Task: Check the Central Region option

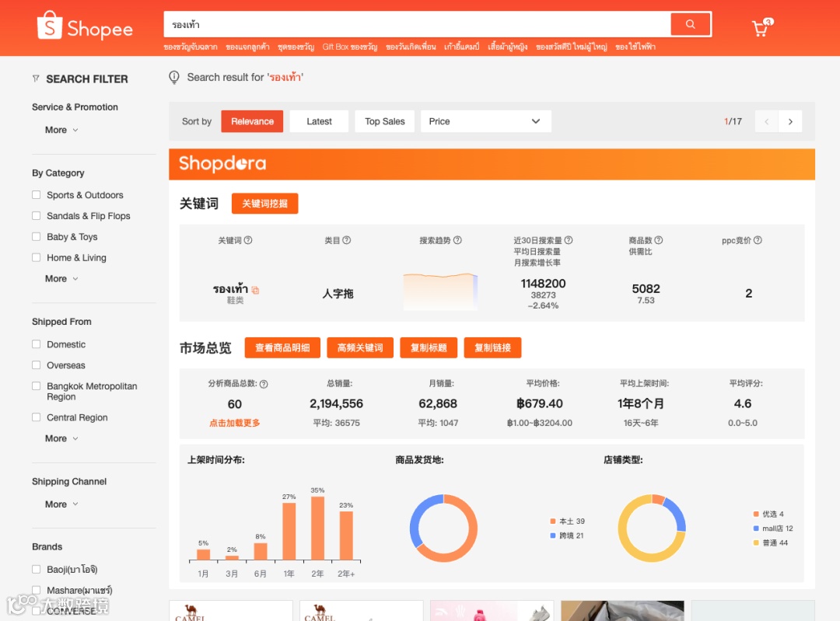Action: click(37, 417)
